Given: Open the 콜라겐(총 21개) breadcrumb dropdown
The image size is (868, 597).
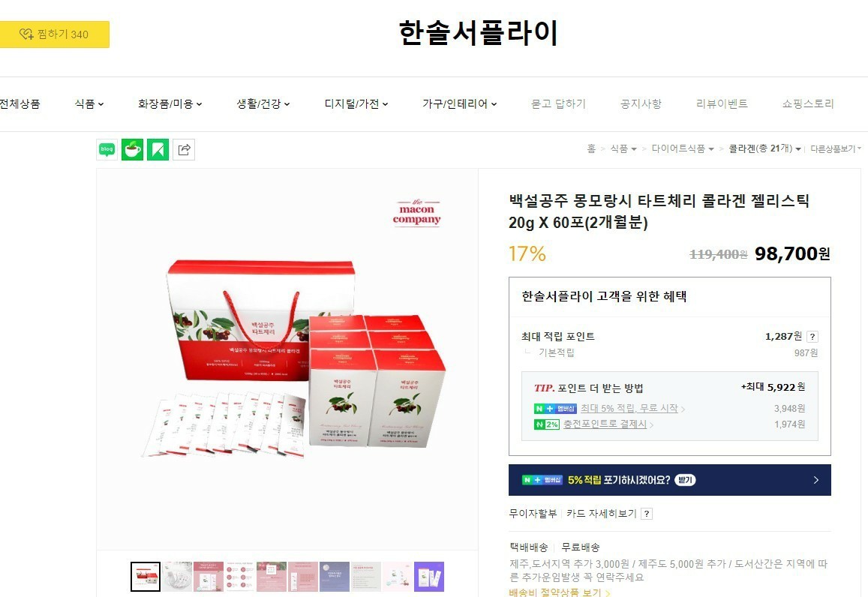Looking at the screenshot, I should point(764,148).
